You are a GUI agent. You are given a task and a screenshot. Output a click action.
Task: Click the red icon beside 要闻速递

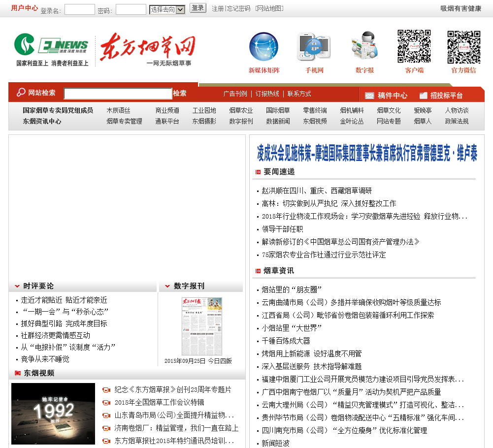click(x=258, y=172)
